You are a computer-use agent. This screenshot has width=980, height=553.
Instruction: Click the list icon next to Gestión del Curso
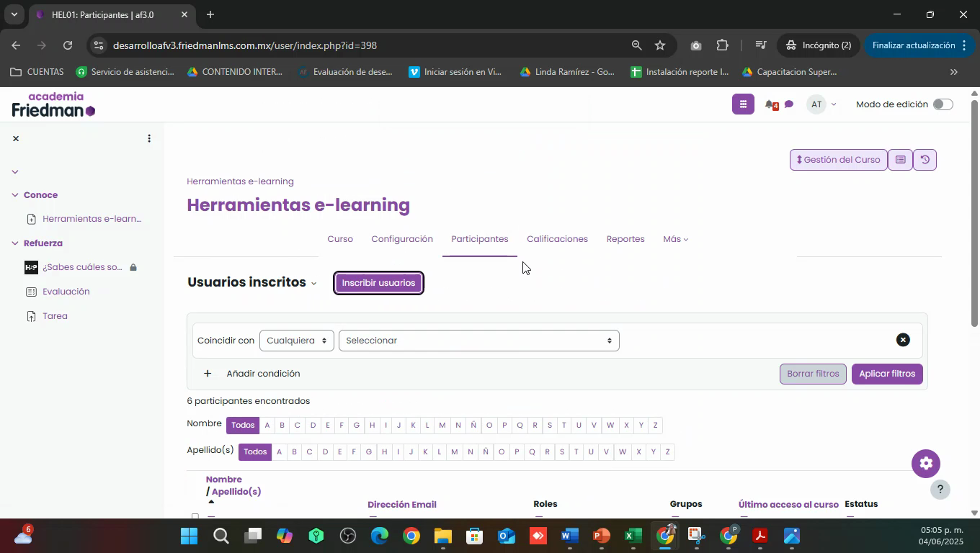coord(901,160)
